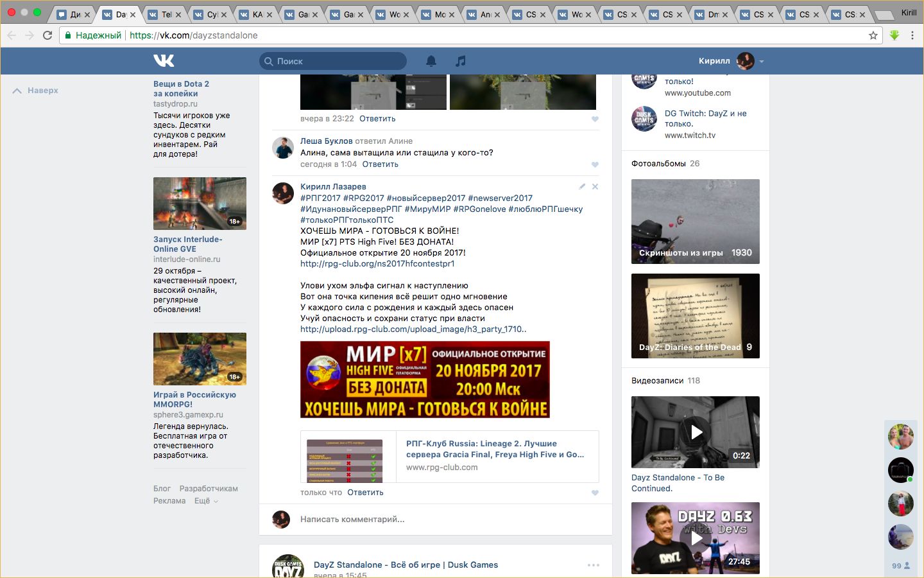Click the secure padlock icon

tap(68, 35)
